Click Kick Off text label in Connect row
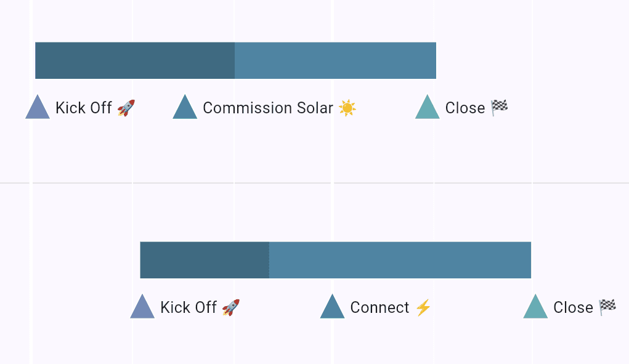629x364 pixels. click(x=189, y=308)
